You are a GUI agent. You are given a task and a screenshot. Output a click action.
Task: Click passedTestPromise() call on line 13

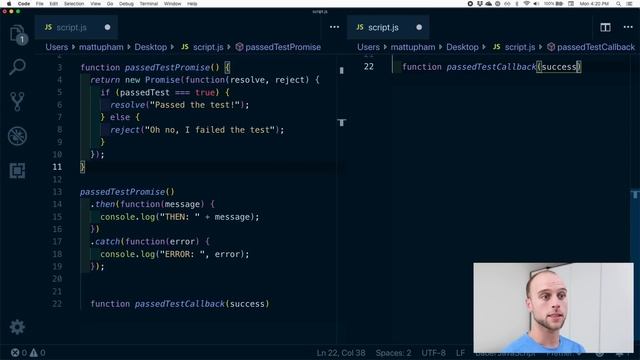point(127,192)
